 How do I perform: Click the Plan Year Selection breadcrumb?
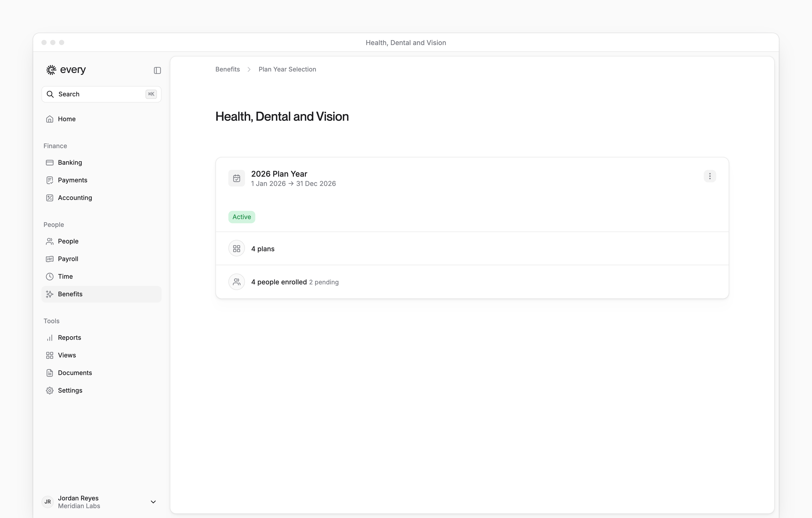point(287,69)
